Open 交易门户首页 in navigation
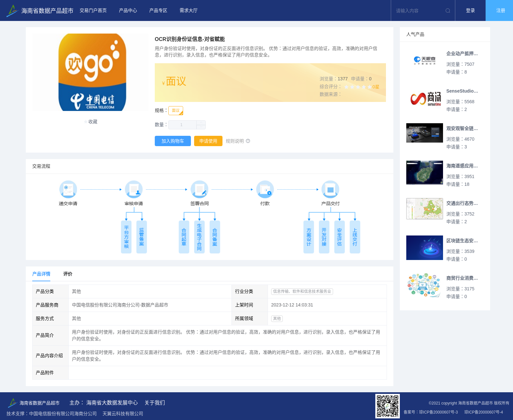 93,11
